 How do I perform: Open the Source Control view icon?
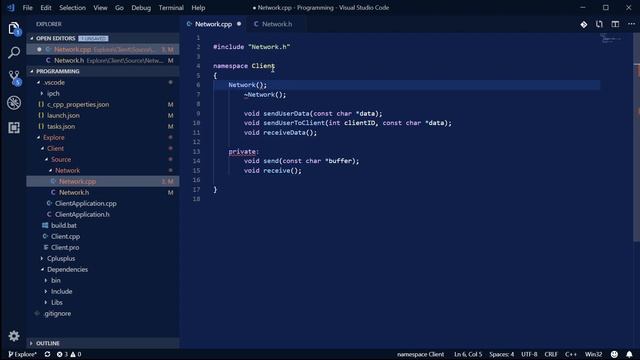(14, 78)
